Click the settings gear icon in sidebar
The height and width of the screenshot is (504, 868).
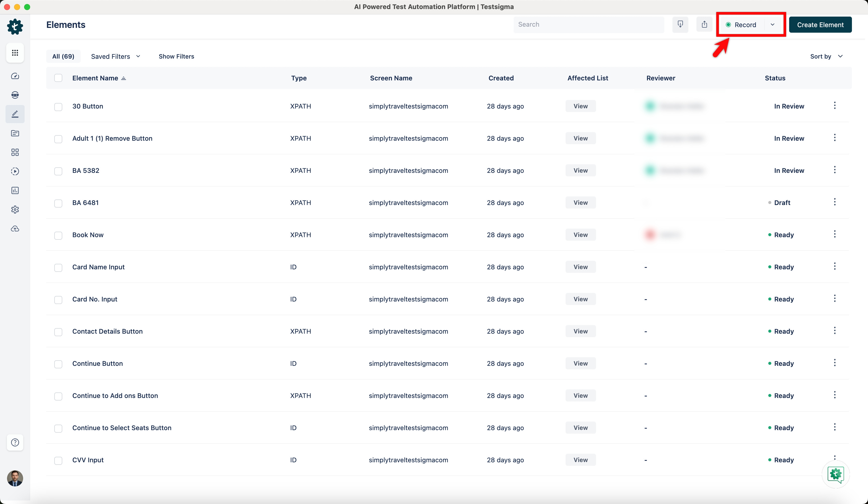point(15,210)
